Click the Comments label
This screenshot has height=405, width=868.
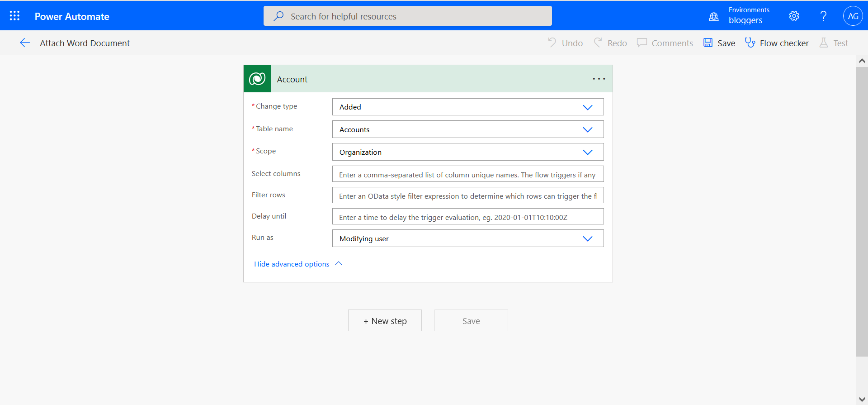[x=672, y=43]
